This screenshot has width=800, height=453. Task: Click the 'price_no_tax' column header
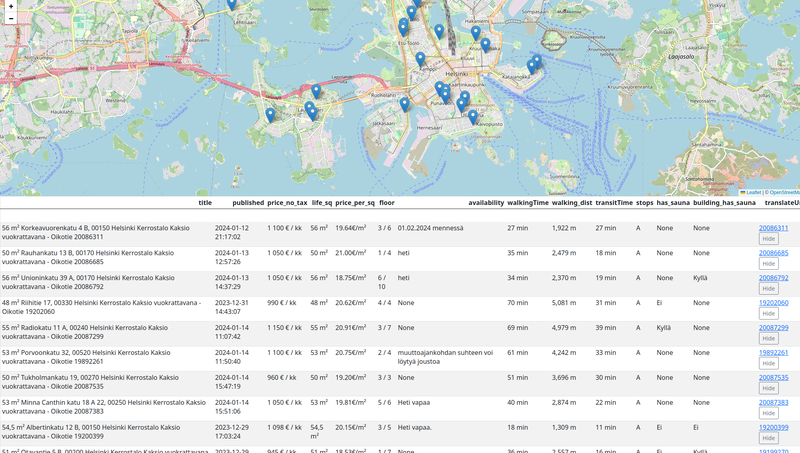coord(287,203)
